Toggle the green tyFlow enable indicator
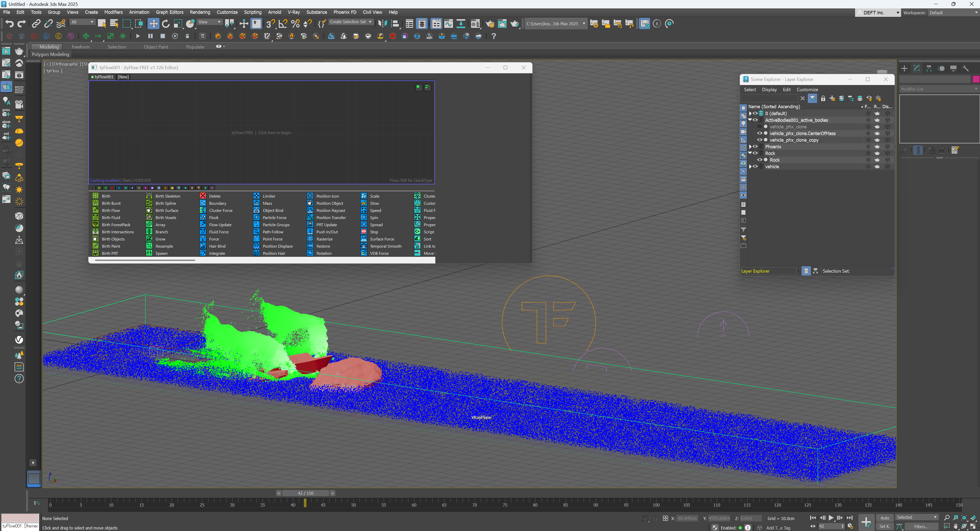 point(418,87)
